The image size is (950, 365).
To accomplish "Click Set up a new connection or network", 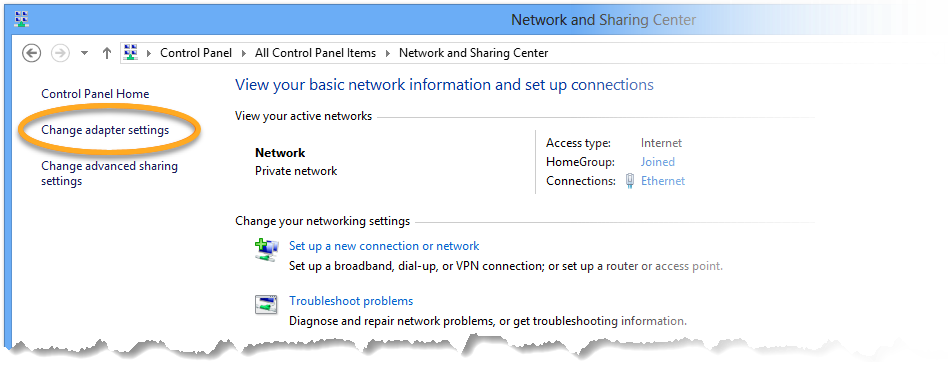I will [384, 246].
